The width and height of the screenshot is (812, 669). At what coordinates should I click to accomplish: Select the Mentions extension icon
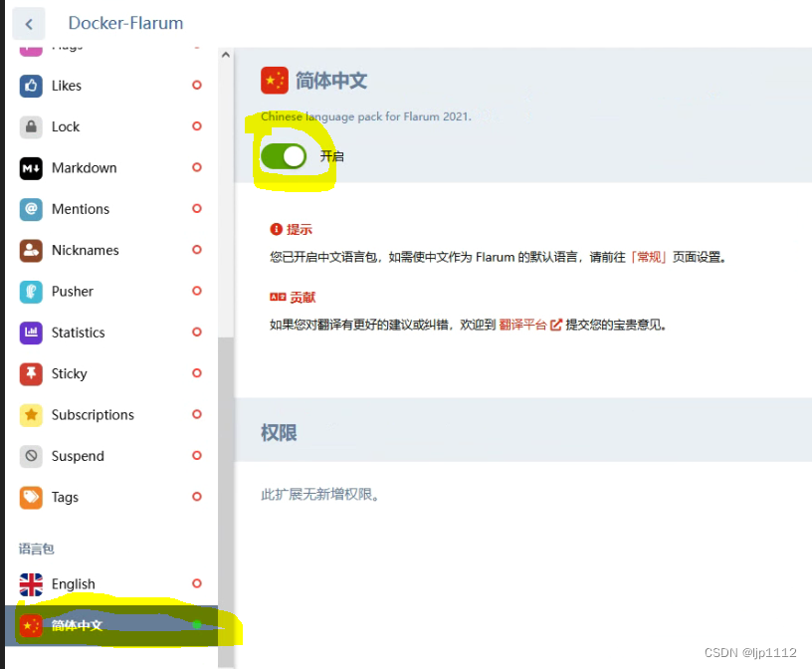coord(30,209)
